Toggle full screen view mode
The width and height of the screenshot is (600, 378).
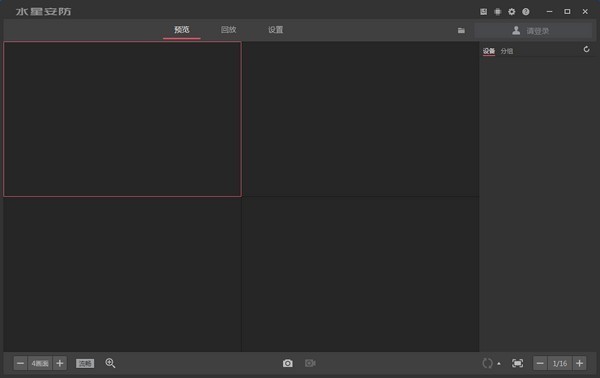pos(517,363)
